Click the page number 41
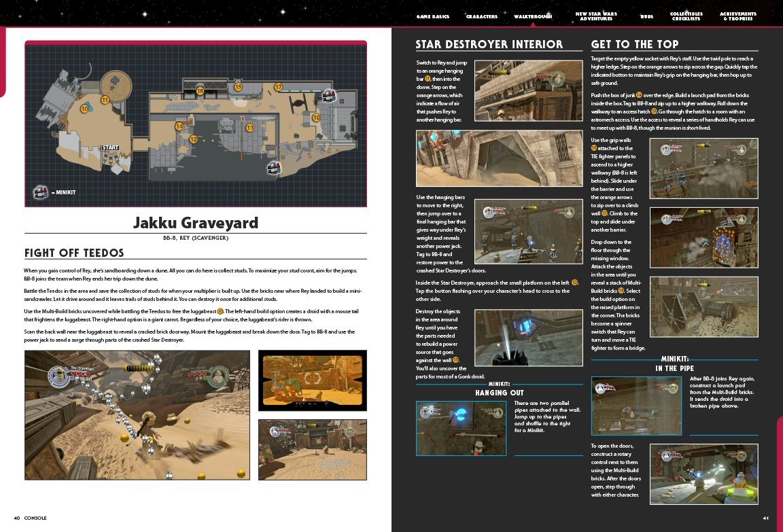The image size is (783, 532). pos(765,518)
